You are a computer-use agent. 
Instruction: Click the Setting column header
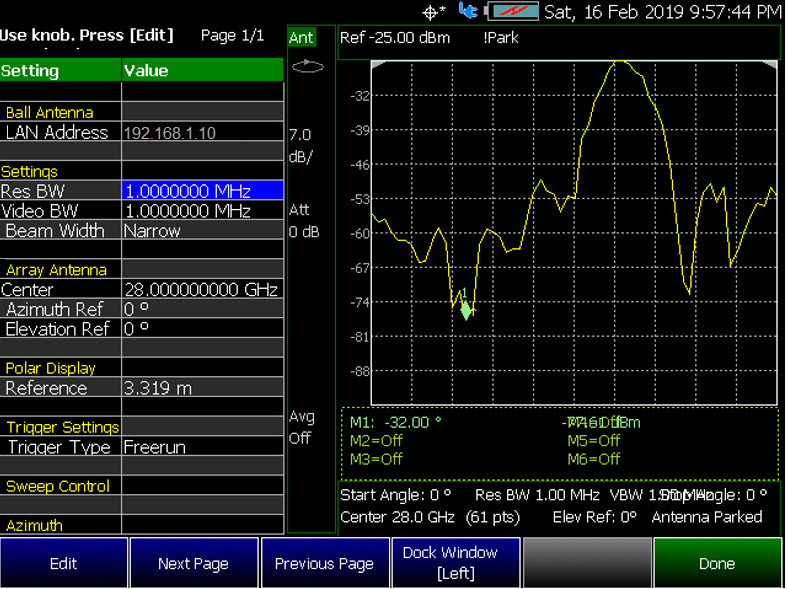point(60,70)
